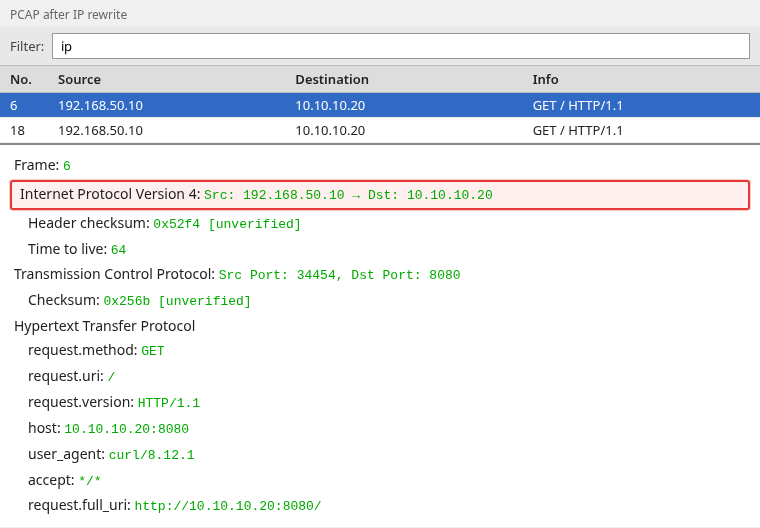Click the 'PCAP after IP rewrite' title
Image resolution: width=760 pixels, height=528 pixels.
[68, 15]
